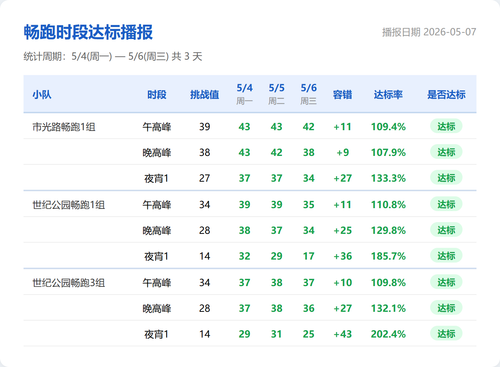Screen dimensions: 500x367
Task: Click the 容错 column header
Action: click(x=342, y=95)
